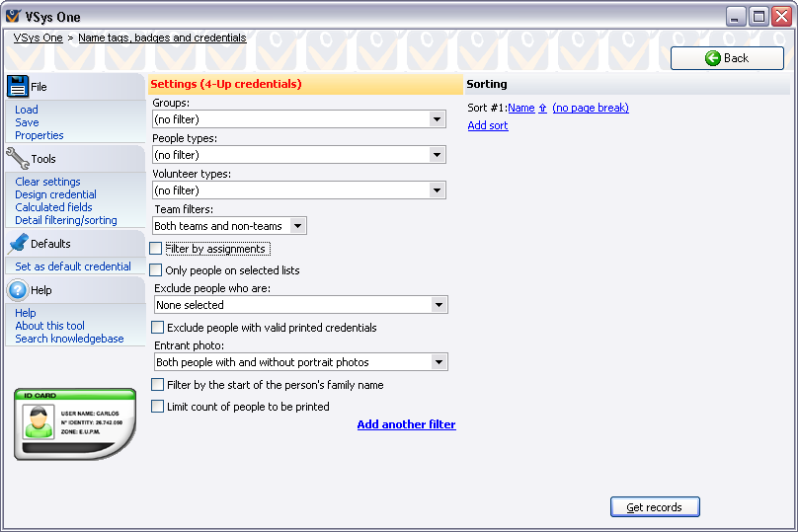Check Only people on selected lists
This screenshot has height=532, width=798.
[156, 270]
